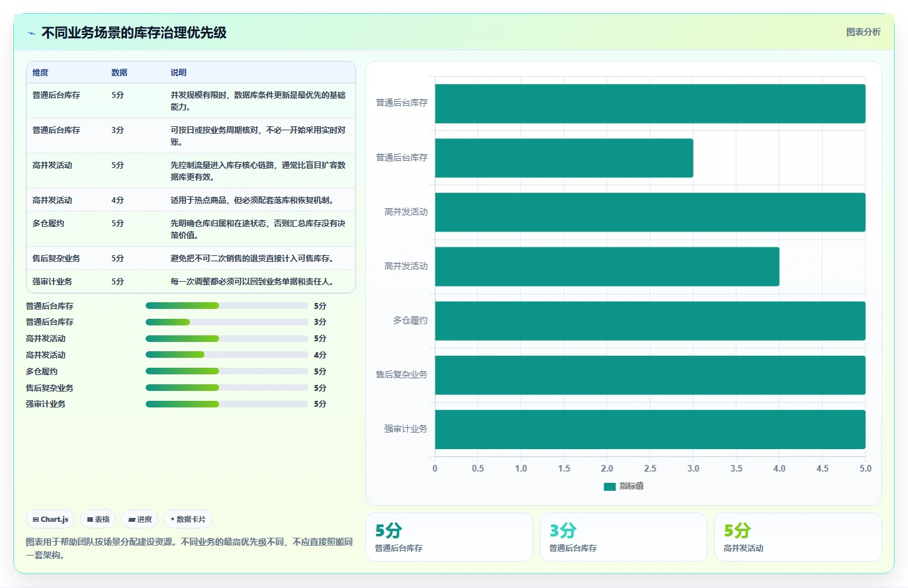Click the 高并发活动 progress bar showing 5分
908x588 pixels.
[227, 339]
